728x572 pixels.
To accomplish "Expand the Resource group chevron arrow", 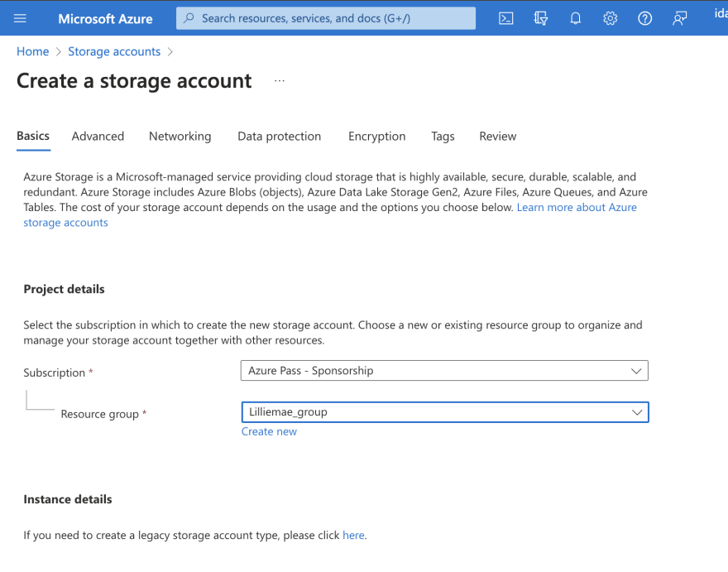I will pos(636,412).
